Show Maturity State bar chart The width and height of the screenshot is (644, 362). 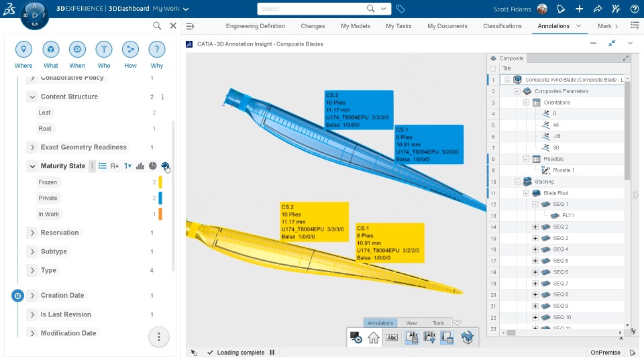(x=140, y=166)
